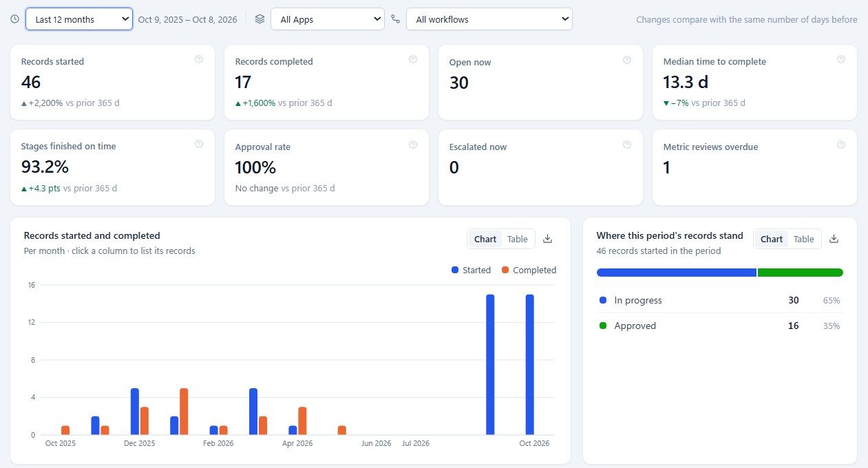Click the Records started value 46
This screenshot has width=868, height=468.
coord(31,82)
